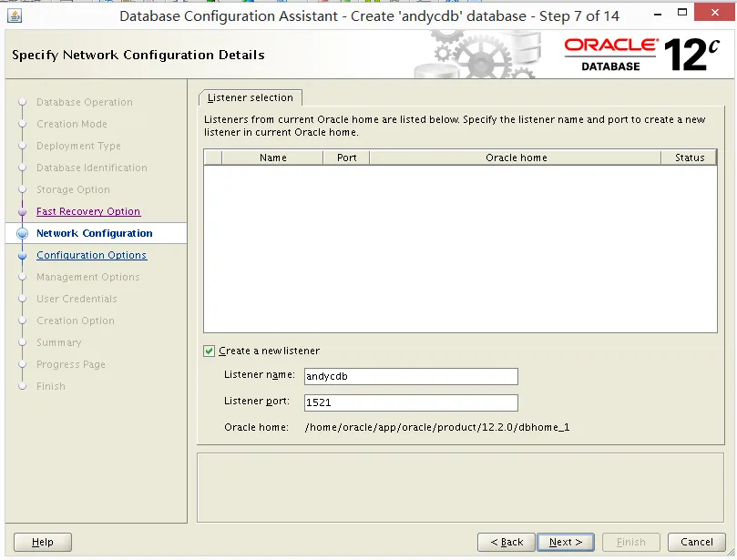Select the Network Configuration step
Screen dimensions: 737x560
pos(95,233)
